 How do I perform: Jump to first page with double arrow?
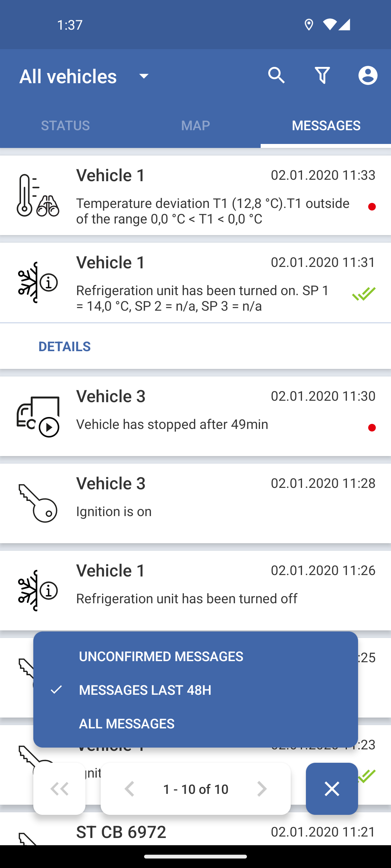click(59, 789)
